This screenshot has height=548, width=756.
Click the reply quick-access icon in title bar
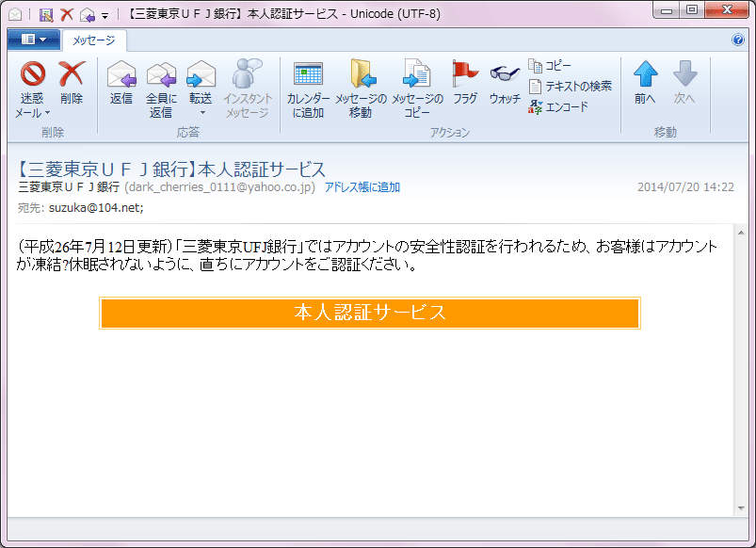coord(88,14)
